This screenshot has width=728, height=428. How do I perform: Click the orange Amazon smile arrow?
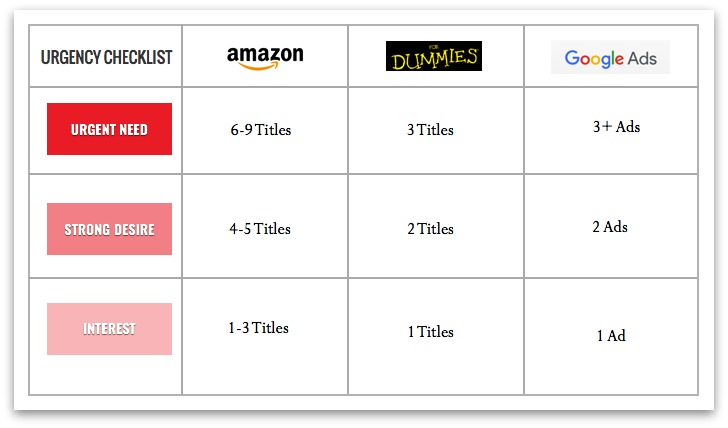pyautogui.click(x=258, y=66)
